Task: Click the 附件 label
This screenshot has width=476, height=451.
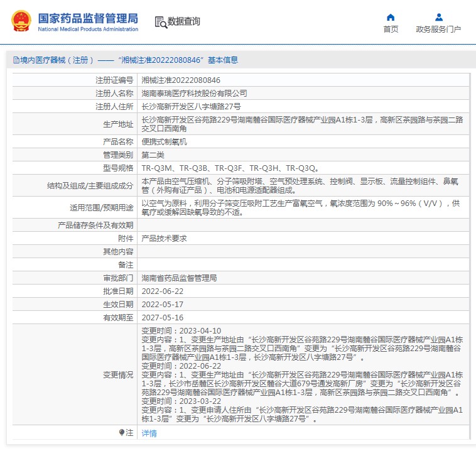Action: (126, 239)
